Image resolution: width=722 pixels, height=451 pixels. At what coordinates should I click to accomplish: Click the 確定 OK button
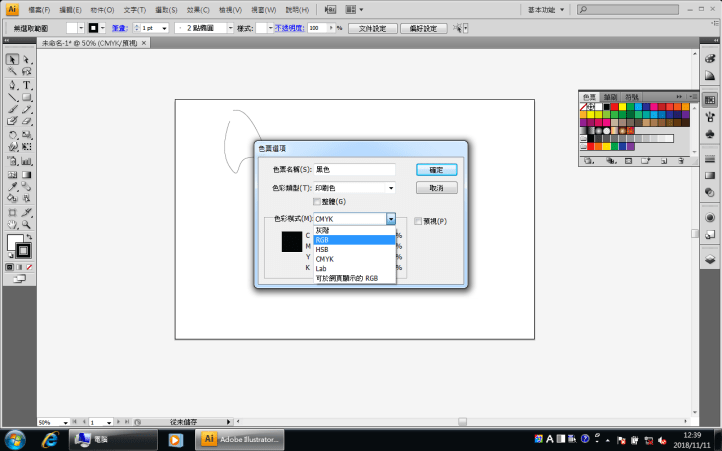436,170
